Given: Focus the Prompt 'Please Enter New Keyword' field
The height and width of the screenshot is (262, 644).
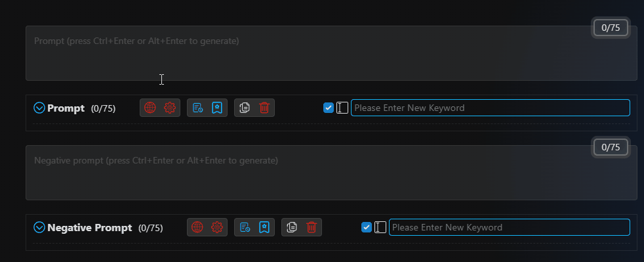Looking at the screenshot, I should coord(491,108).
